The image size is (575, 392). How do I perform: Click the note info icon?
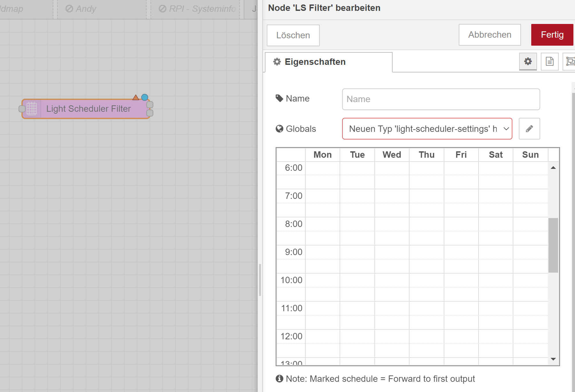click(280, 379)
